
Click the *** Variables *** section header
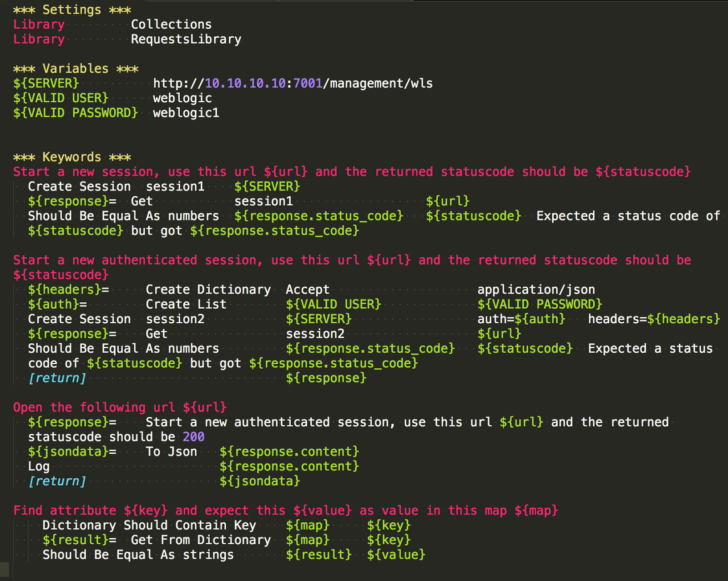[x=76, y=69]
